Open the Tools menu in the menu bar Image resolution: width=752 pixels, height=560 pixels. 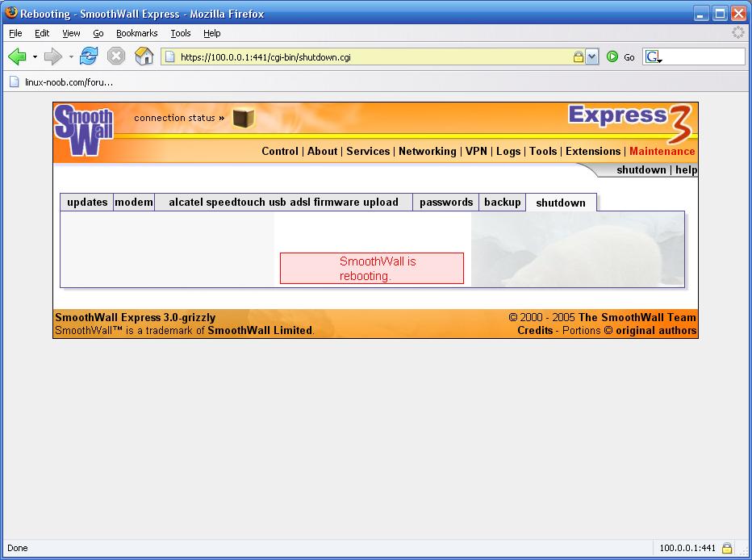[x=180, y=33]
